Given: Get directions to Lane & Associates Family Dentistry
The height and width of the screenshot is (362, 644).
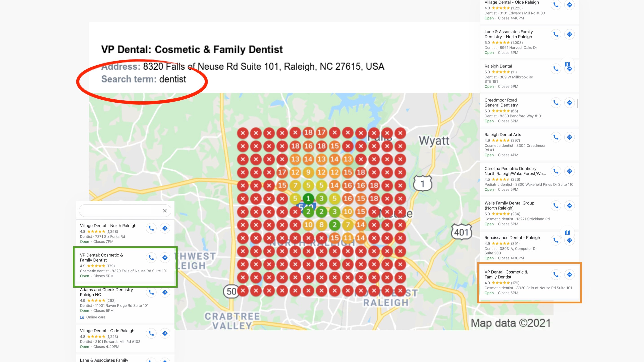Looking at the screenshot, I should pos(569,34).
